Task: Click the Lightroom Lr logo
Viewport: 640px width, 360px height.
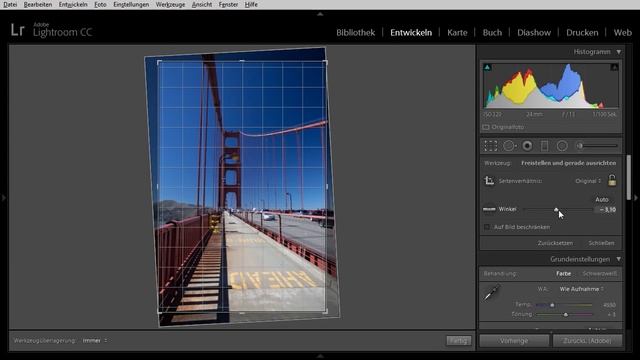Action: tap(17, 30)
